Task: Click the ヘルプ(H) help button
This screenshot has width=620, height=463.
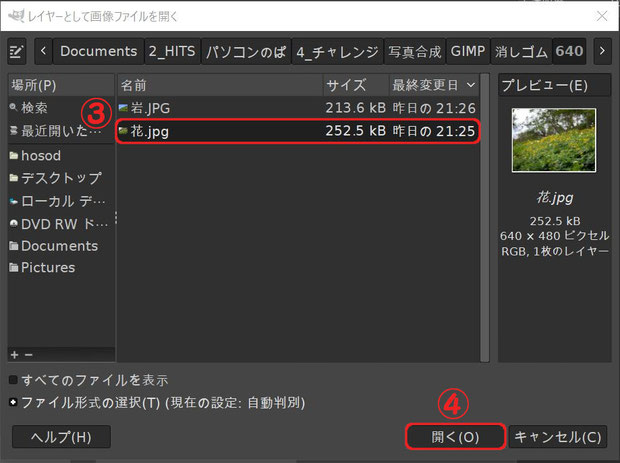Action: [61, 437]
